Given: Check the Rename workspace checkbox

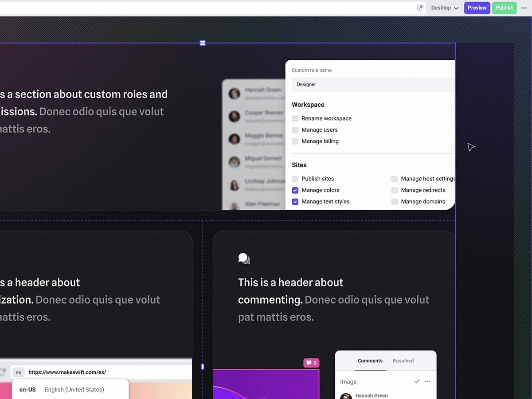Looking at the screenshot, I should 295,118.
